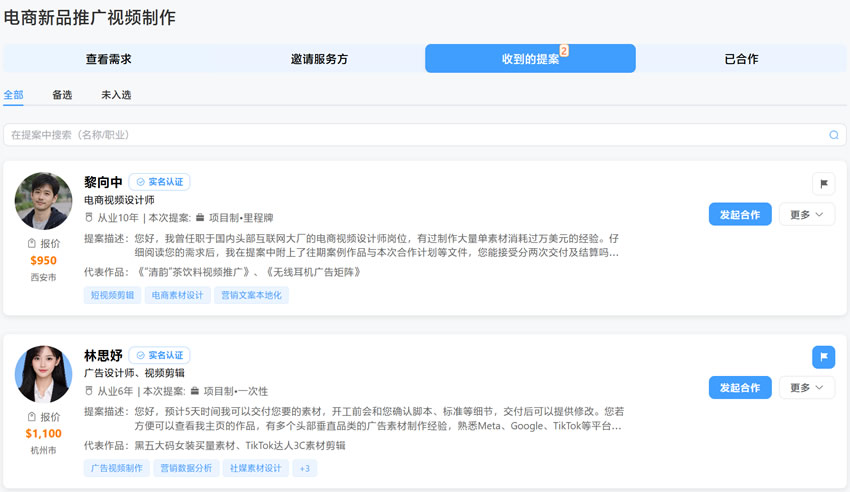
Task: Open 黎向中's profile avatar
Action: point(43,201)
